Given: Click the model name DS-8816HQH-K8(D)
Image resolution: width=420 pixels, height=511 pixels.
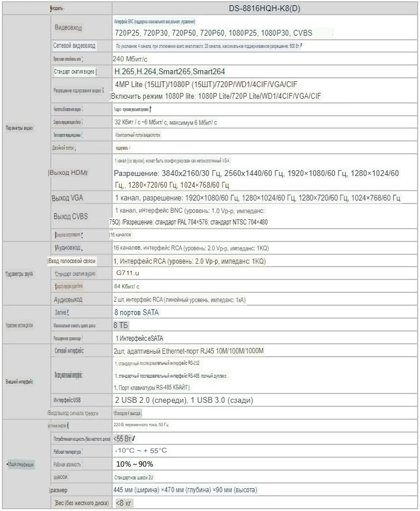Looking at the screenshot, I should pyautogui.click(x=265, y=8).
